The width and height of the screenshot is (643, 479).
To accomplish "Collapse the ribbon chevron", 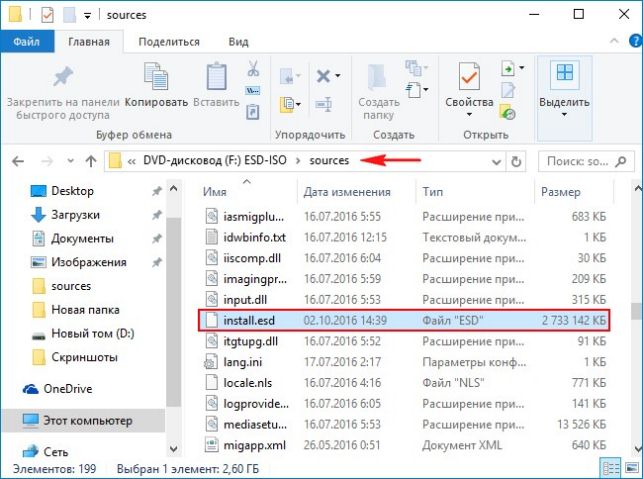I will [x=614, y=41].
